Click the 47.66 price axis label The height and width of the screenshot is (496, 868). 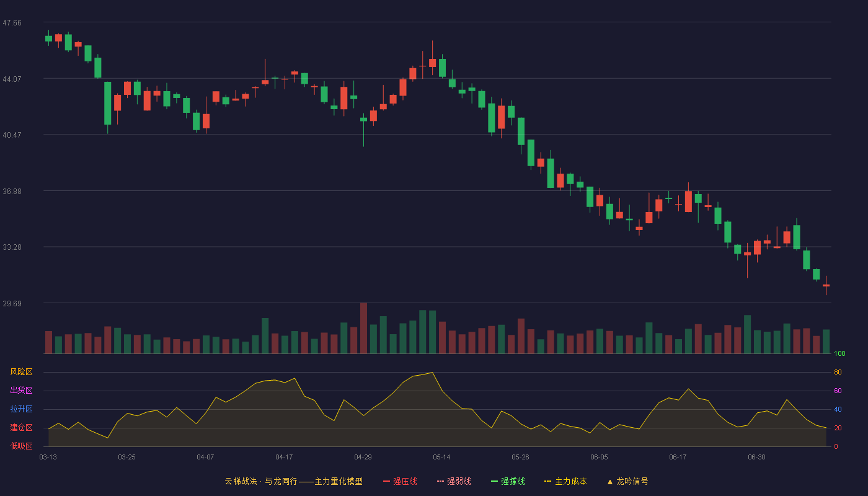[12, 23]
